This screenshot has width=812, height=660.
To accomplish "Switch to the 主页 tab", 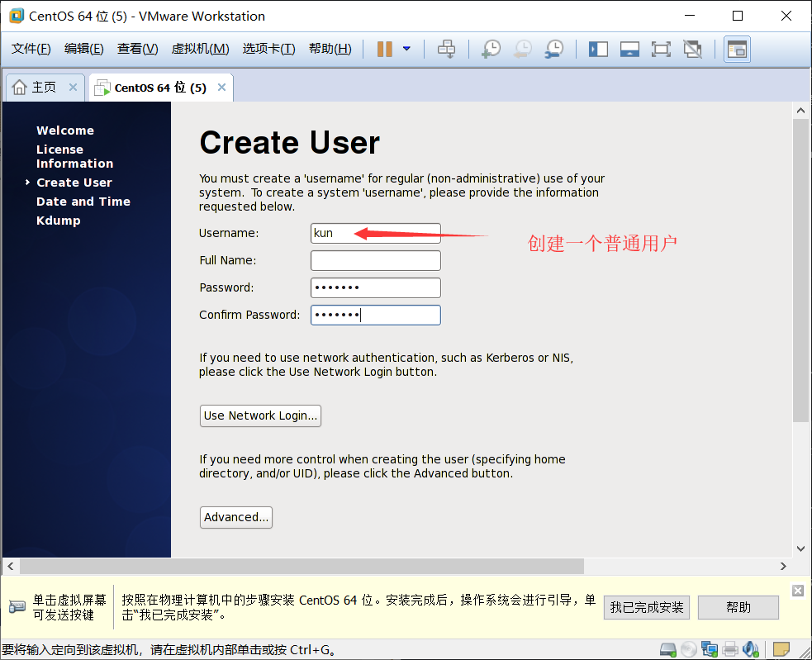I will point(38,87).
